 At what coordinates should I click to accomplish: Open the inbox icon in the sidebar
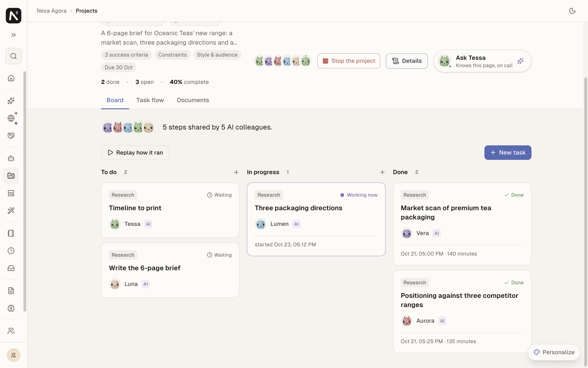point(11,268)
